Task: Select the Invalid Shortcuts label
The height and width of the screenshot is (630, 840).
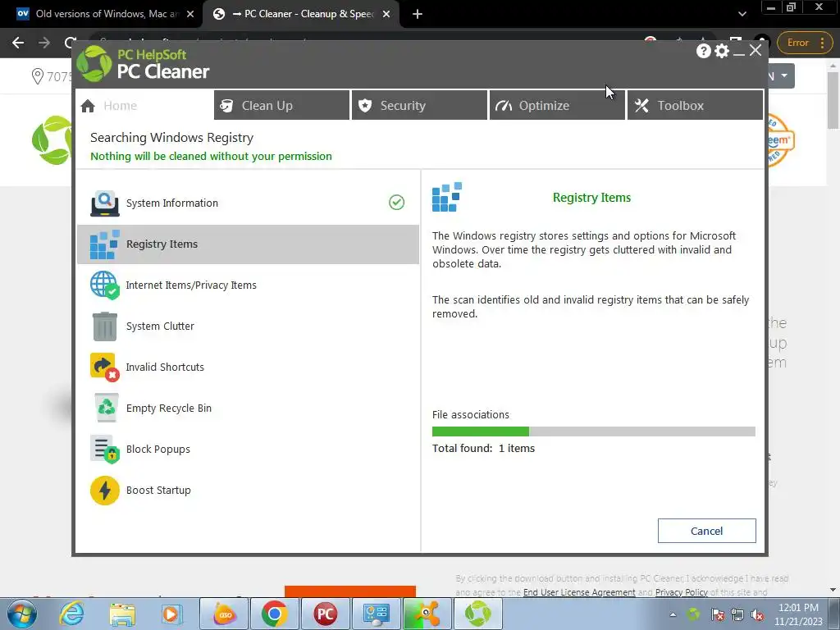Action: click(165, 367)
